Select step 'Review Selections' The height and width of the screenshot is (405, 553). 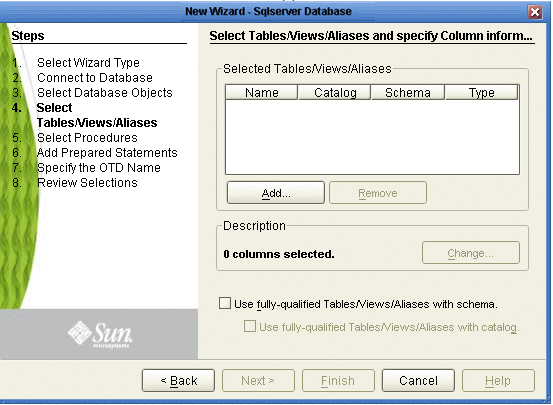pyautogui.click(x=87, y=183)
